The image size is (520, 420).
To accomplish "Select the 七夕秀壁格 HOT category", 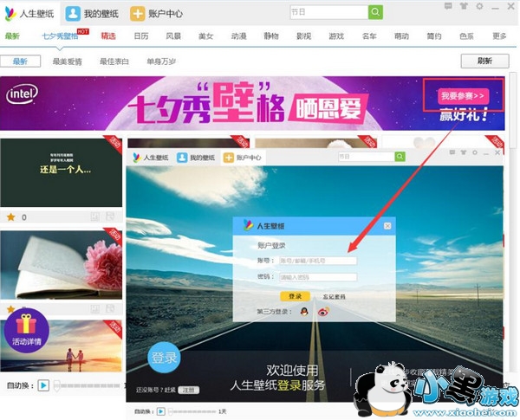I will coord(61,36).
